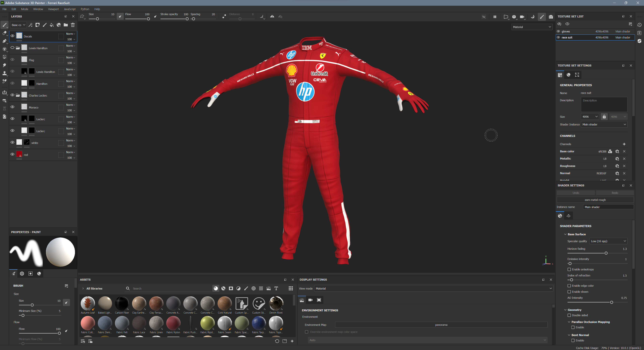Click the Add folder icon in Layers
The height and width of the screenshot is (350, 644).
(66, 25)
